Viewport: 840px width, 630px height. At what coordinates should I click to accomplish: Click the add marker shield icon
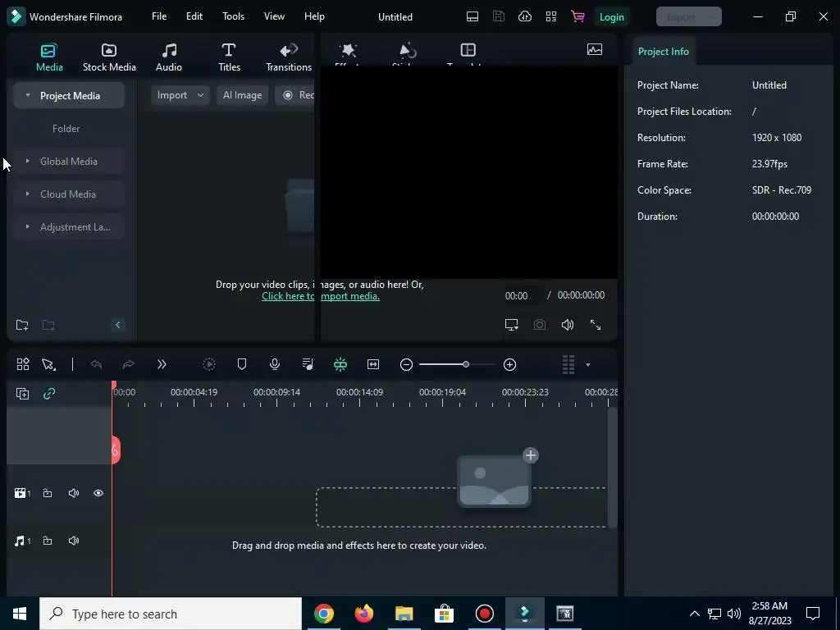(x=242, y=364)
